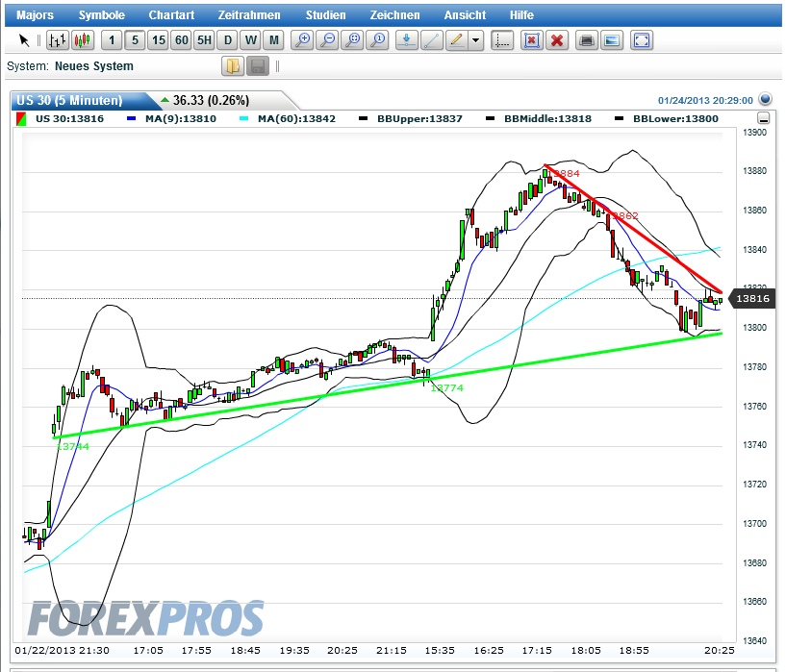Set timeframe to 5H
786x672 pixels.
tap(205, 40)
